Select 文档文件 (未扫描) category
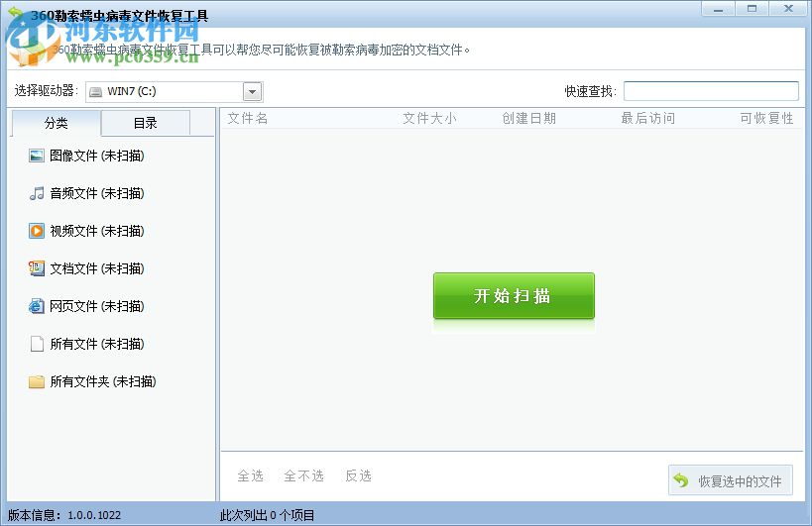This screenshot has height=526, width=812. click(x=86, y=268)
